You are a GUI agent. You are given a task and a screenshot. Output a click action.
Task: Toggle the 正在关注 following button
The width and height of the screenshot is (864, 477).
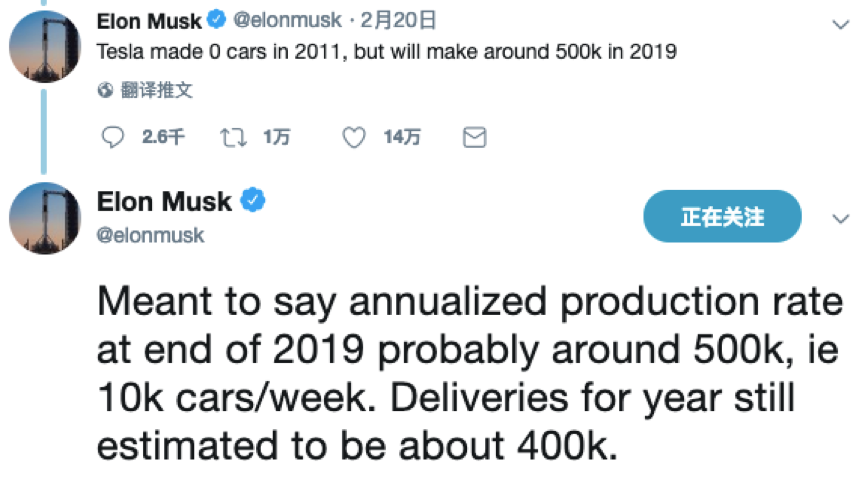pos(722,216)
